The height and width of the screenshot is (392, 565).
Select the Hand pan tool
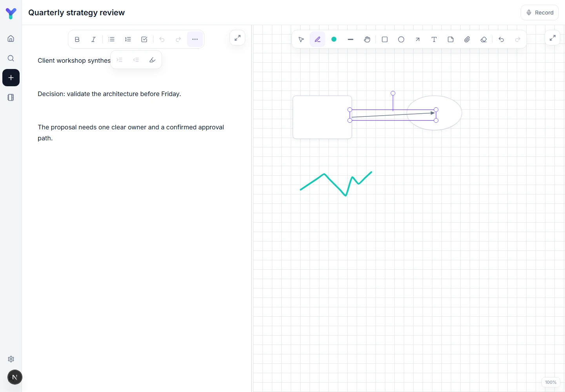(x=367, y=39)
